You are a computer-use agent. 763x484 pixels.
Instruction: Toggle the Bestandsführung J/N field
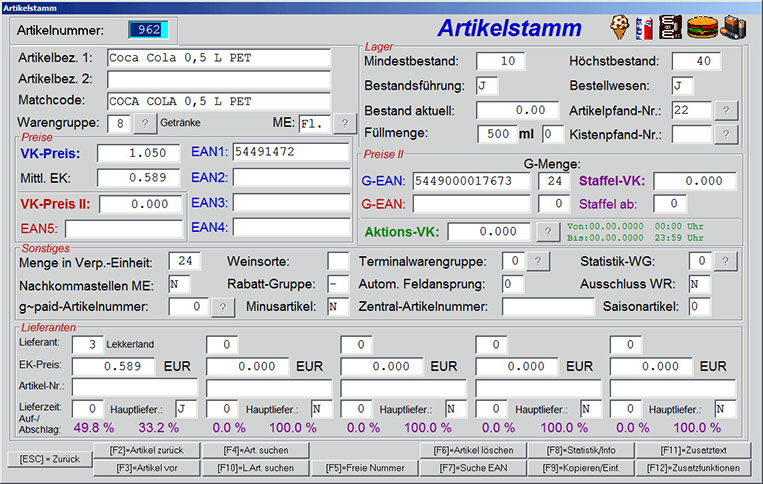(487, 86)
